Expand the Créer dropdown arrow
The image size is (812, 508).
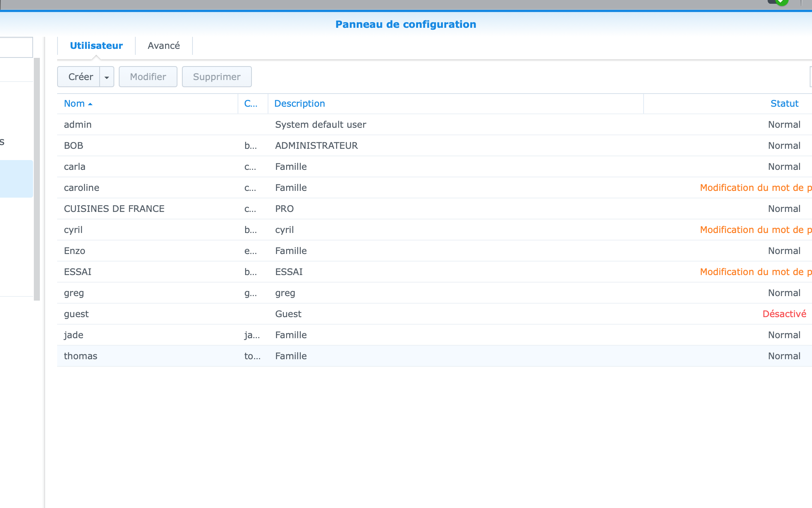(x=107, y=77)
